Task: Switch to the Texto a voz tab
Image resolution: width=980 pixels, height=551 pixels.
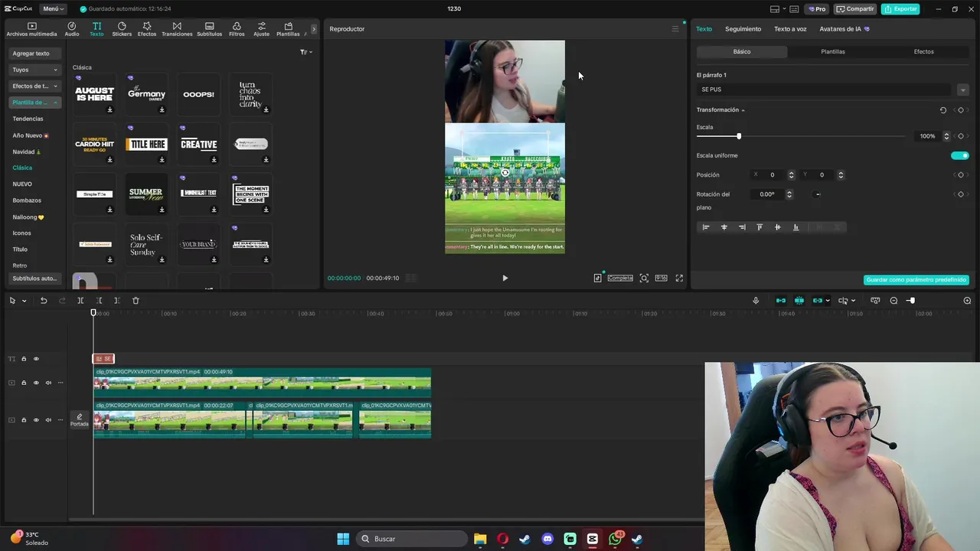Action: click(x=790, y=29)
